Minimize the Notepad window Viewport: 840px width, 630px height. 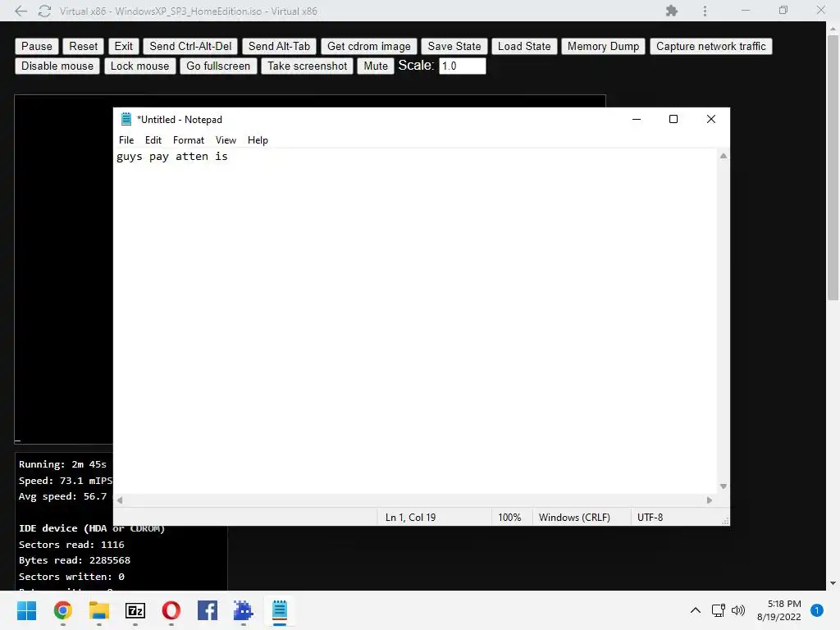click(637, 119)
